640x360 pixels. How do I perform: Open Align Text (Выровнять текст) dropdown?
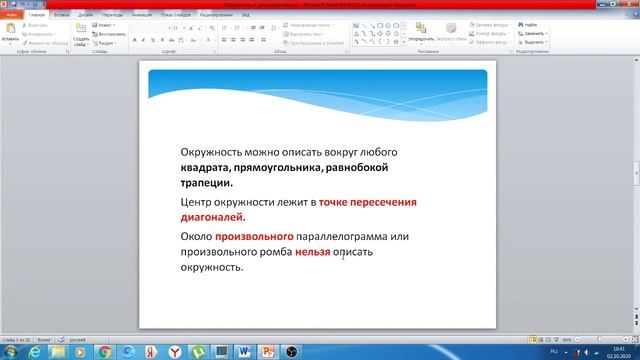(306, 34)
